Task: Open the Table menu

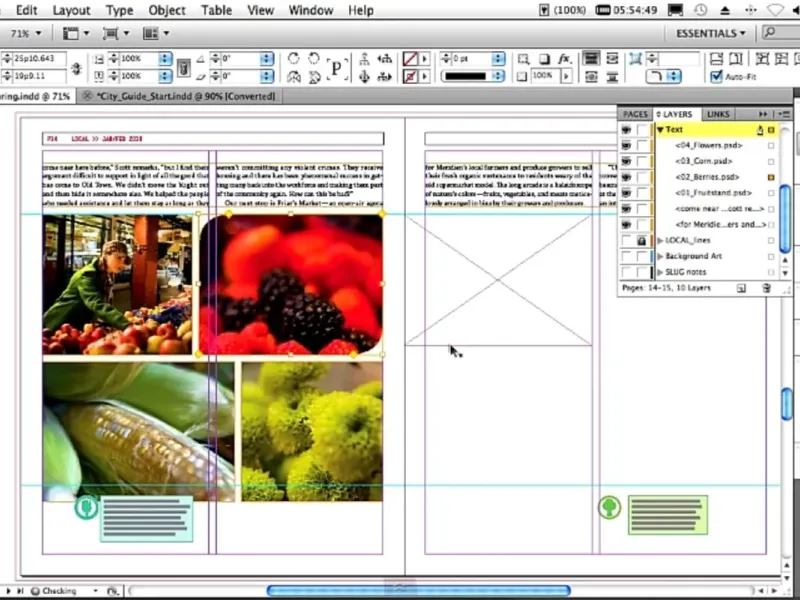Action: pyautogui.click(x=216, y=10)
